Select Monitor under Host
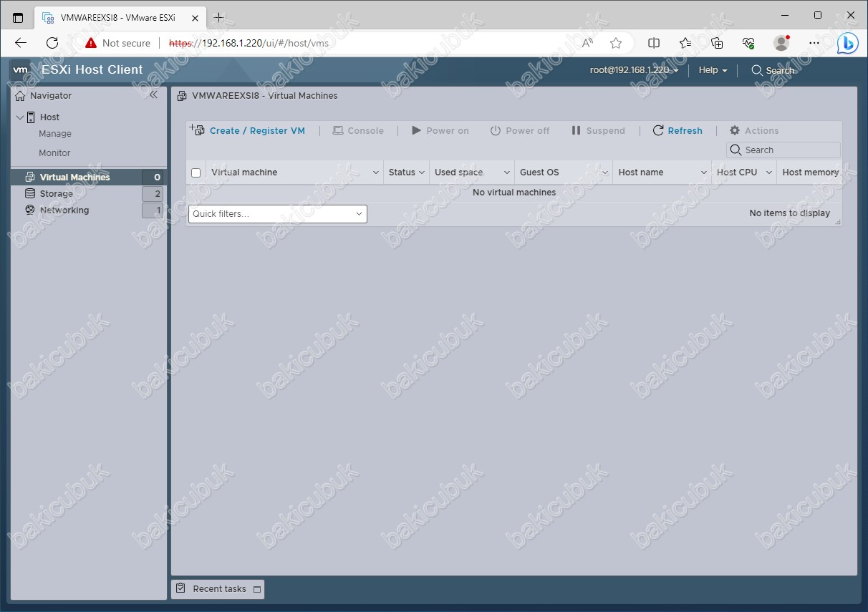868x612 pixels. pos(54,152)
